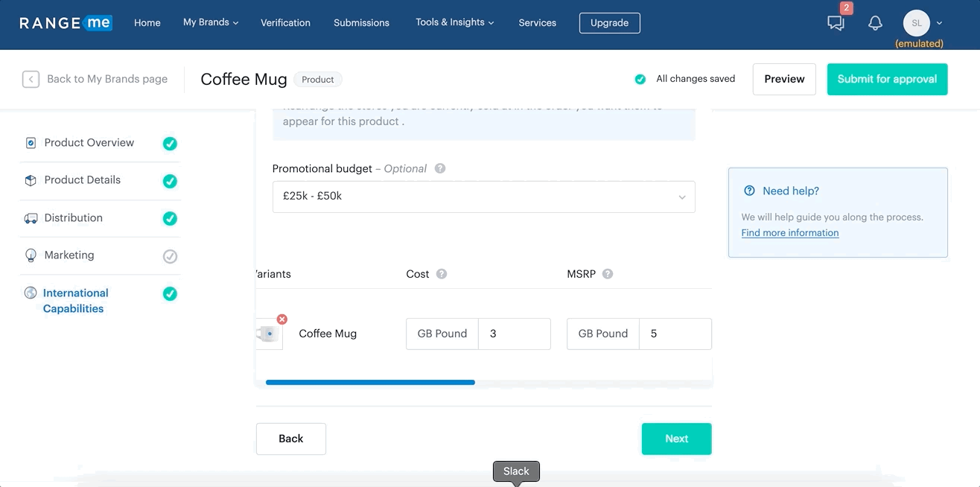The image size is (980, 487).
Task: Click the MSRP help icon
Action: point(608,274)
